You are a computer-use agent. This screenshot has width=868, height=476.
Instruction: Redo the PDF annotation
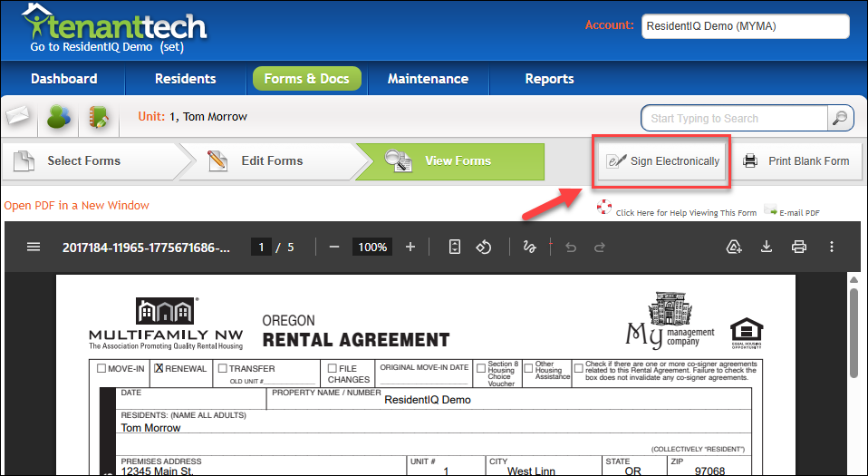click(x=599, y=248)
